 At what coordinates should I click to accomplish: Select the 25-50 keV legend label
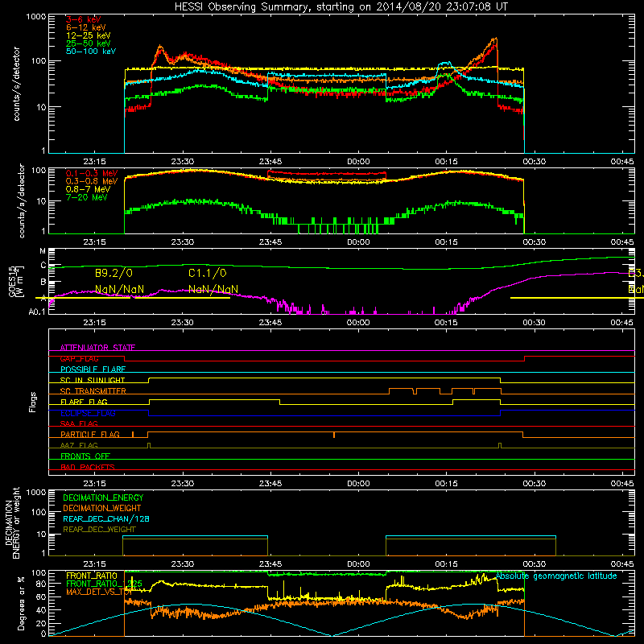(x=89, y=43)
